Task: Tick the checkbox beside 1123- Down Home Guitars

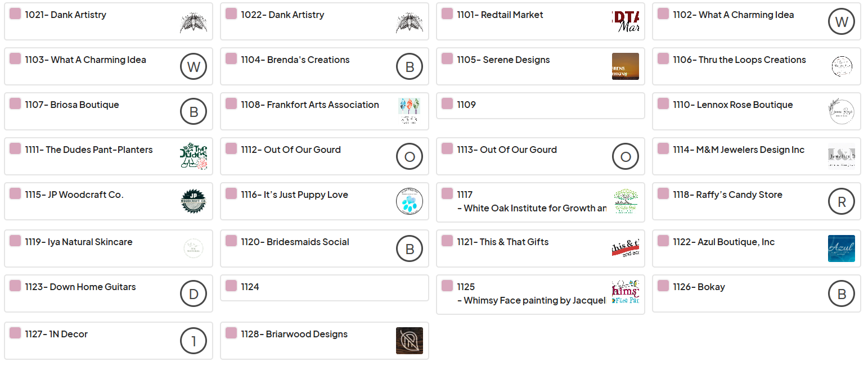Action: click(15, 286)
